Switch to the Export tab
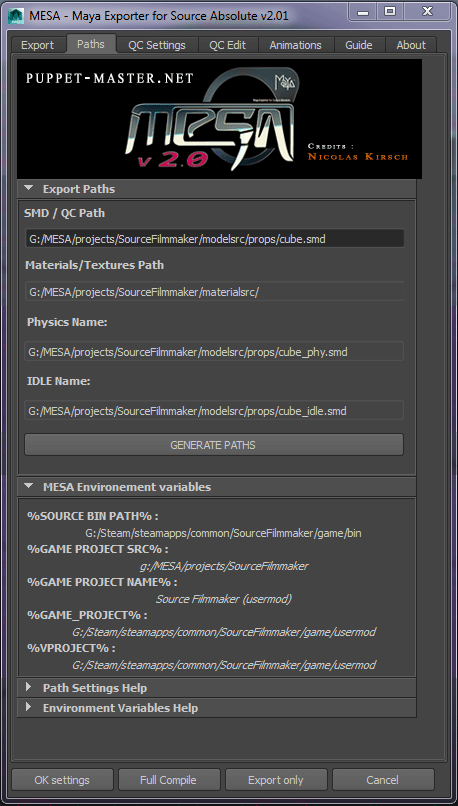 37,45
